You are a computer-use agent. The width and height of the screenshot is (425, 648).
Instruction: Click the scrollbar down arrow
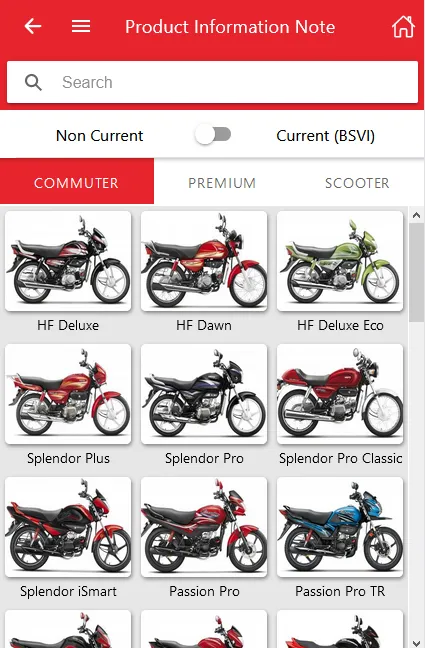[416, 643]
